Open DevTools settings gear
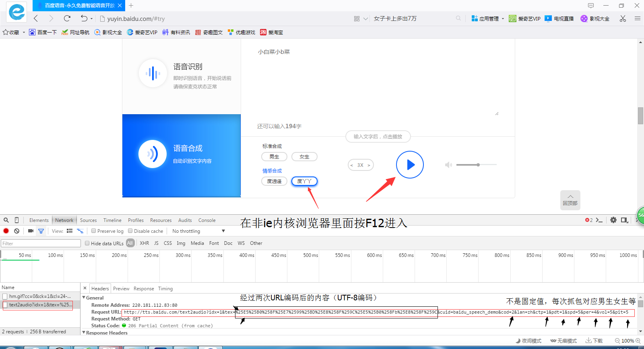The height and width of the screenshot is (349, 644). coord(613,220)
